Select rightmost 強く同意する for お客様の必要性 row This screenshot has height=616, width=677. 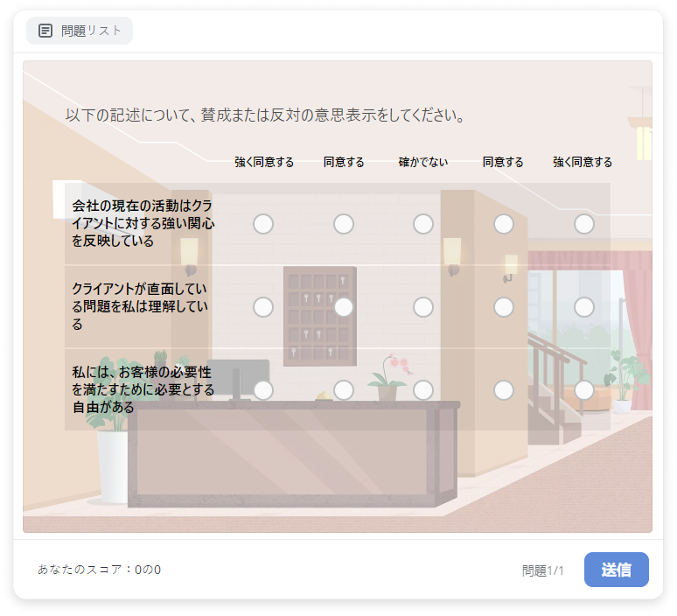pyautogui.click(x=584, y=390)
